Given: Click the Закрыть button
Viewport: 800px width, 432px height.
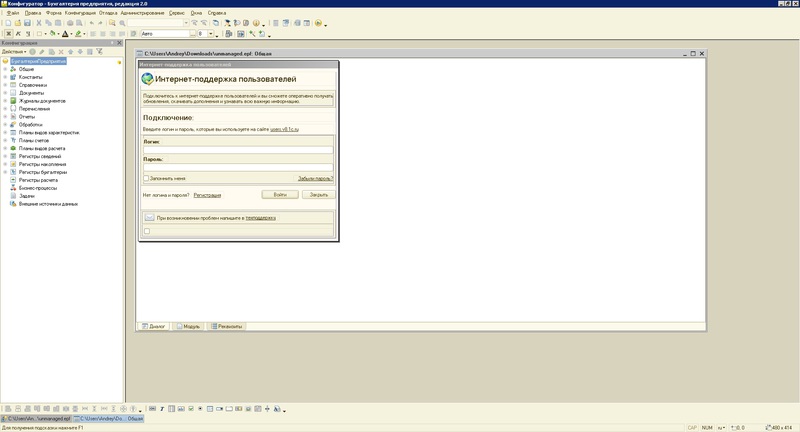Looking at the screenshot, I should click(x=318, y=194).
